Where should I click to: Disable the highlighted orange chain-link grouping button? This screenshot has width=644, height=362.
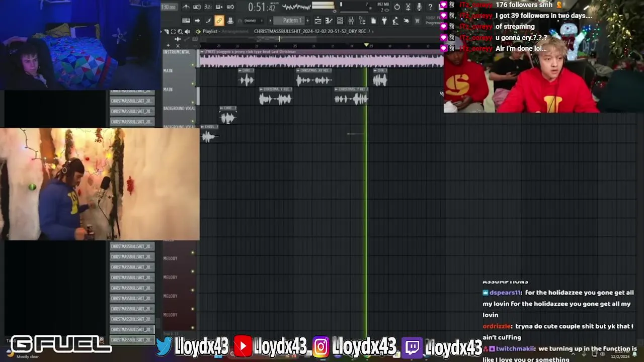pos(219,21)
